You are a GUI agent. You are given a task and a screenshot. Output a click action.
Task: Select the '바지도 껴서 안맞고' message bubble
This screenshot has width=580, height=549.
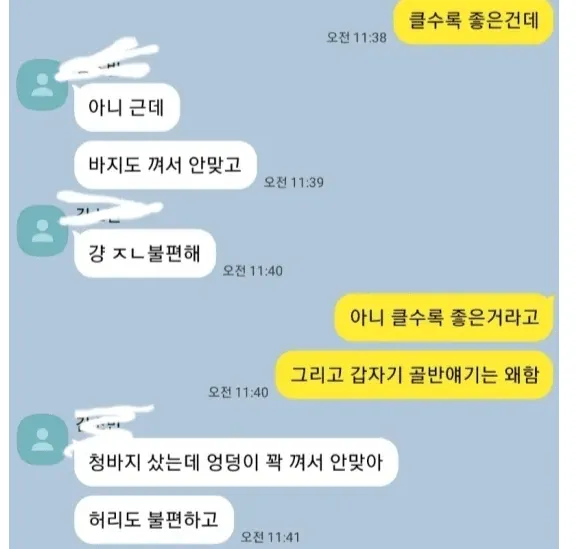point(165,165)
